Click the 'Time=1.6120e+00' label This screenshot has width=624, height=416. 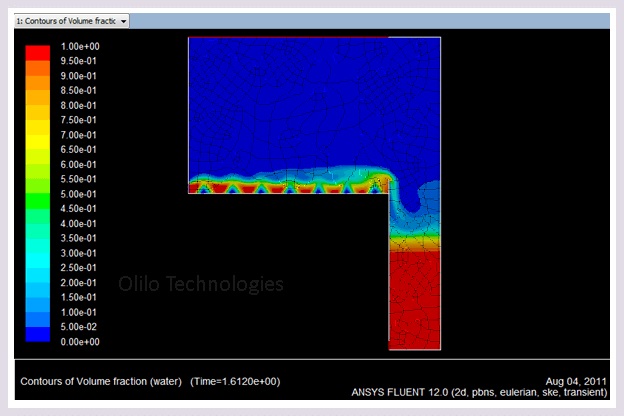(x=235, y=381)
